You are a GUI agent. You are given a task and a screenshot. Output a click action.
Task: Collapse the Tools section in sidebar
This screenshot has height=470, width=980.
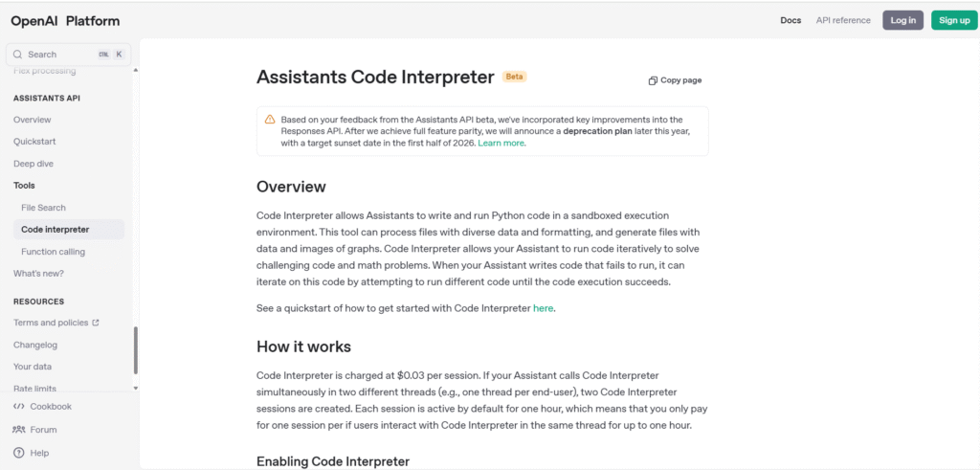[24, 186]
